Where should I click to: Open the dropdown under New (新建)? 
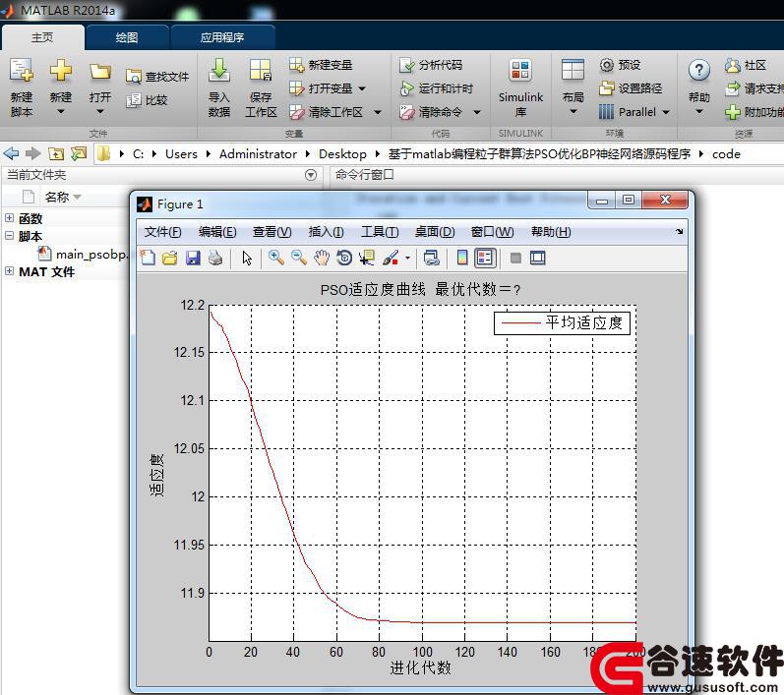tap(61, 111)
